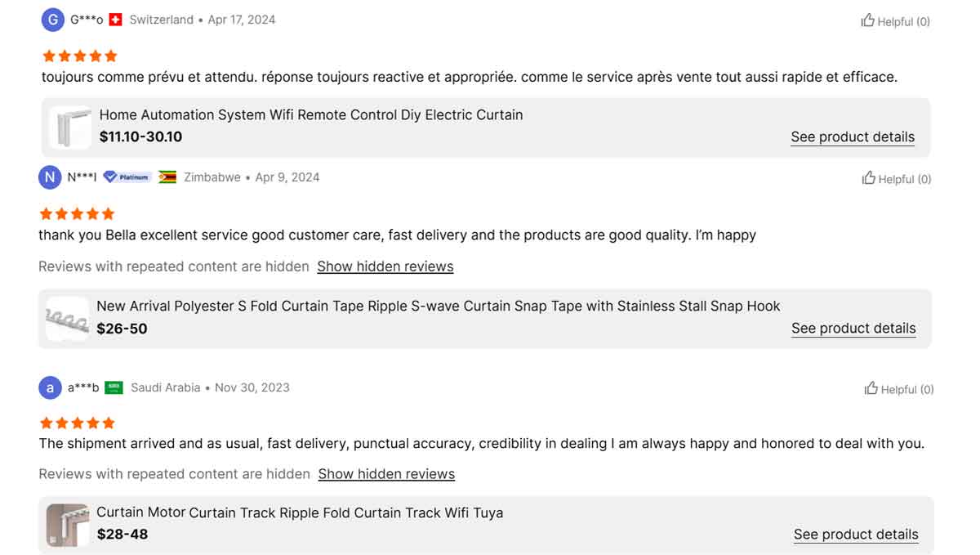
Task: Open New Arrival Polyester S Fold product title
Action: (x=439, y=306)
